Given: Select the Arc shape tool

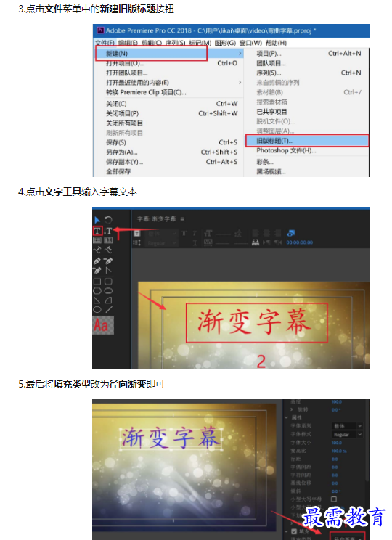Looking at the screenshot, I should coord(108,300).
